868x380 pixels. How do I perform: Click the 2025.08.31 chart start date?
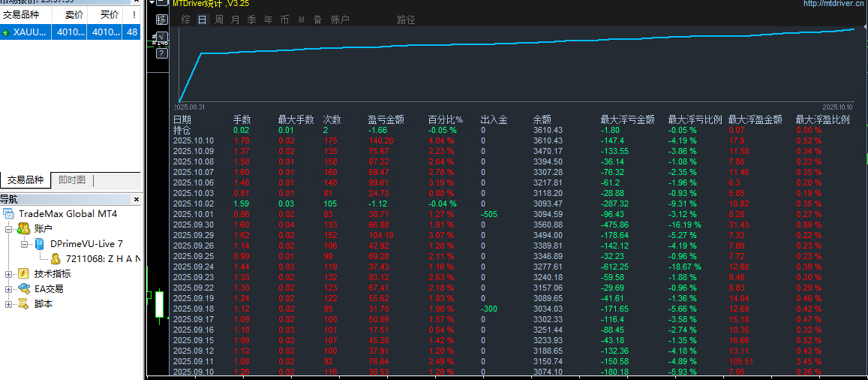tap(191, 107)
